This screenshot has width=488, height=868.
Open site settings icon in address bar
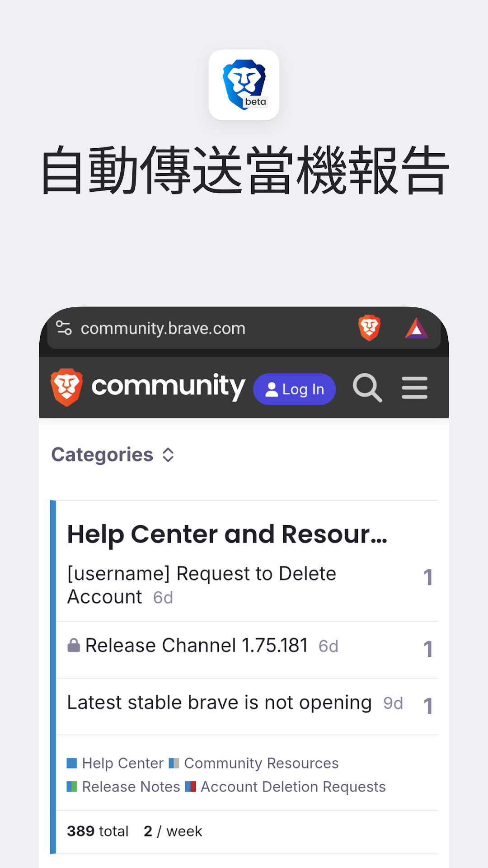point(64,328)
